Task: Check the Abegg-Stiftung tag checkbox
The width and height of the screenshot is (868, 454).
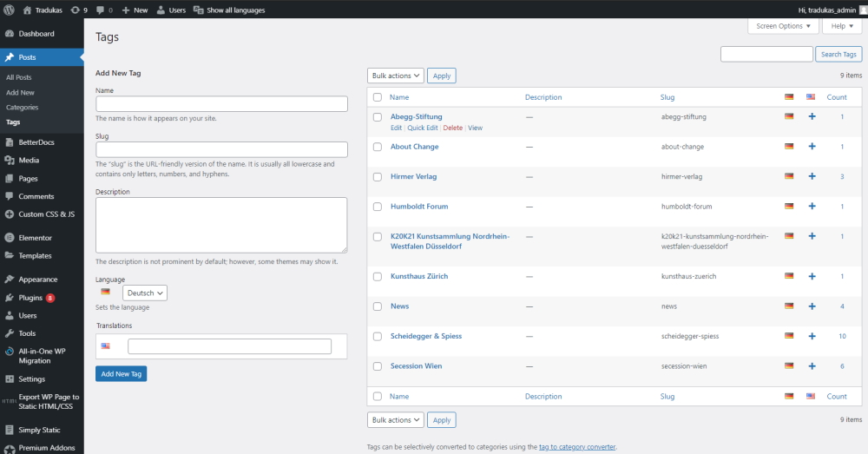Action: [378, 117]
